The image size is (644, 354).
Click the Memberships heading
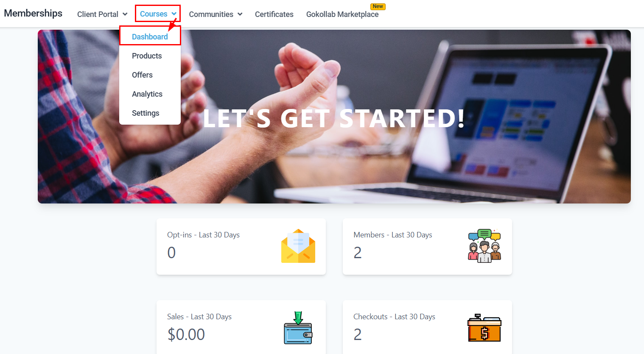[33, 13]
